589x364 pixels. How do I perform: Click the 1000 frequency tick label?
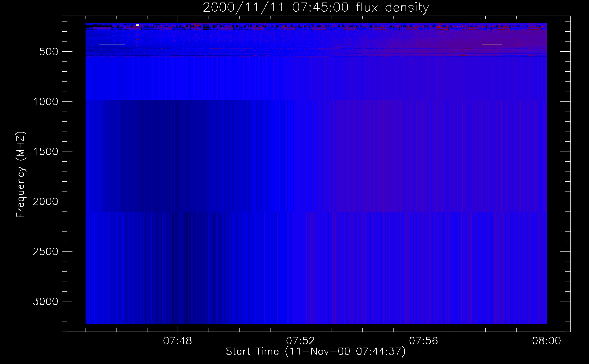tap(46, 102)
